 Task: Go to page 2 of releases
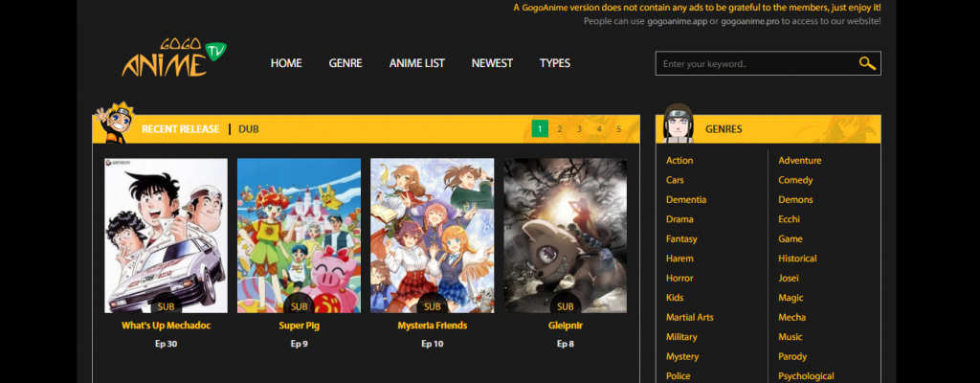click(559, 129)
